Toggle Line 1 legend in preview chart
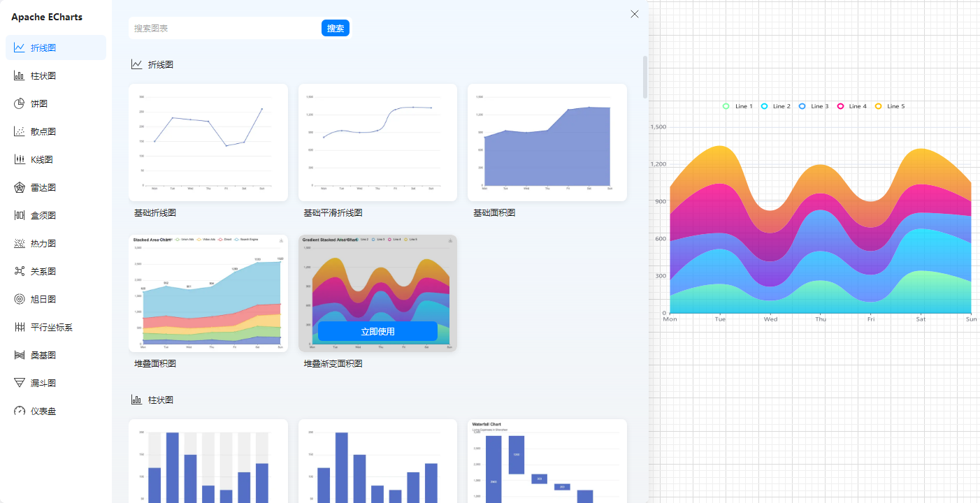This screenshot has height=503, width=980. (x=738, y=106)
